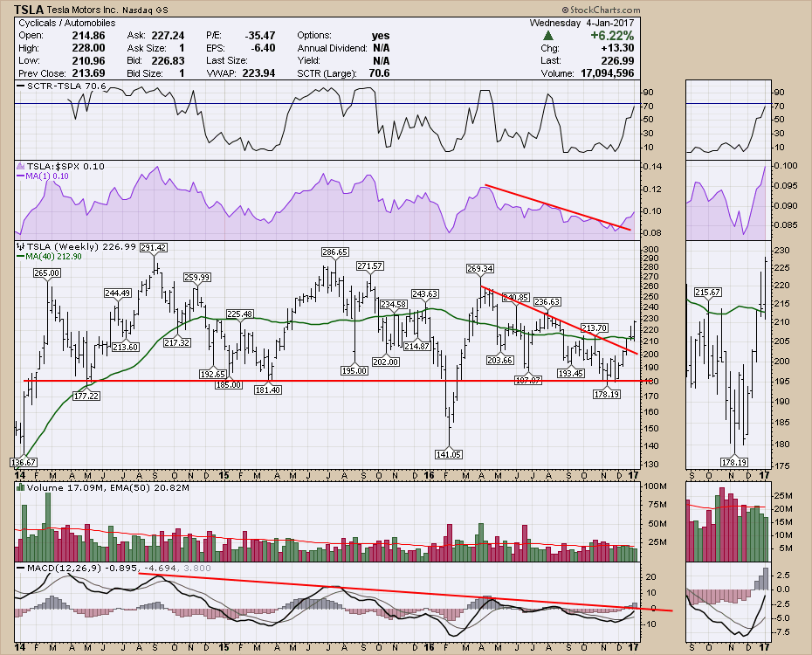Click the TSLA ticker symbol title
This screenshot has width=812, height=655.
tap(30, 10)
